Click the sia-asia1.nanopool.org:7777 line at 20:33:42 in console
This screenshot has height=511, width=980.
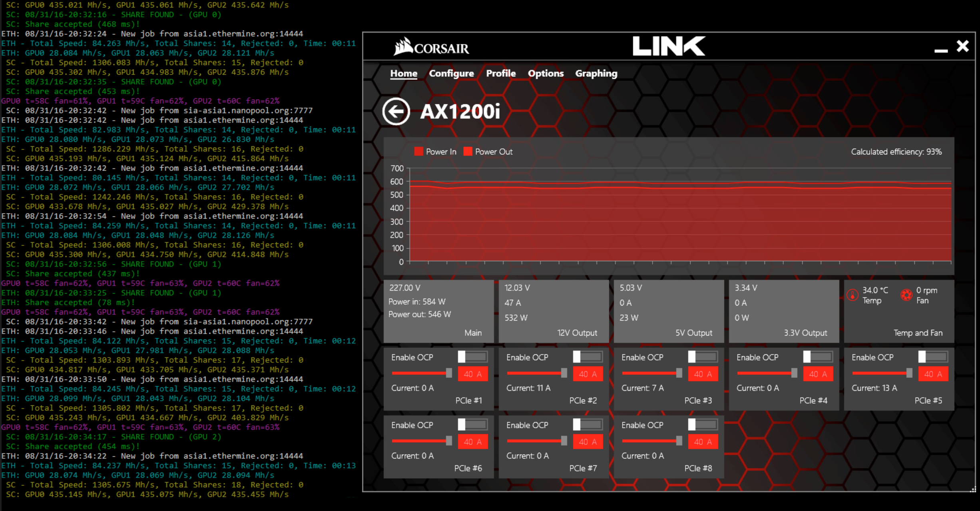click(159, 321)
